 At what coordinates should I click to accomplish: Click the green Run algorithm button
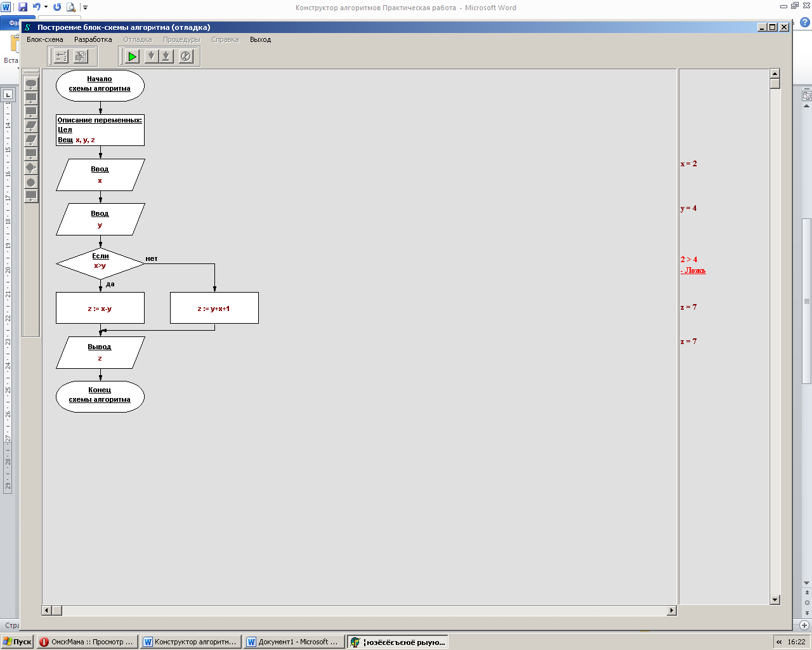pos(132,56)
